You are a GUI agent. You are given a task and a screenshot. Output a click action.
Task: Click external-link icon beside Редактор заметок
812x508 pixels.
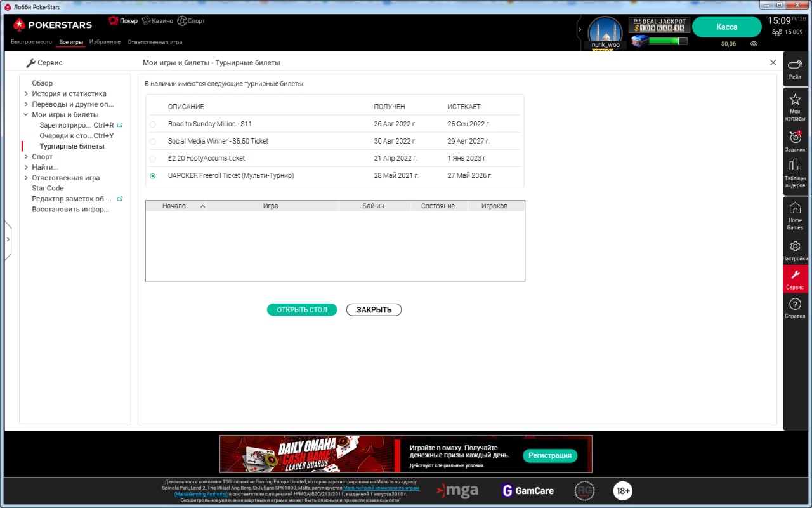pos(120,199)
